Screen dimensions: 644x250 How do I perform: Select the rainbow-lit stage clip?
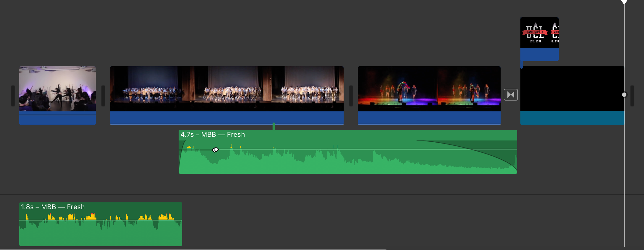pos(429,89)
